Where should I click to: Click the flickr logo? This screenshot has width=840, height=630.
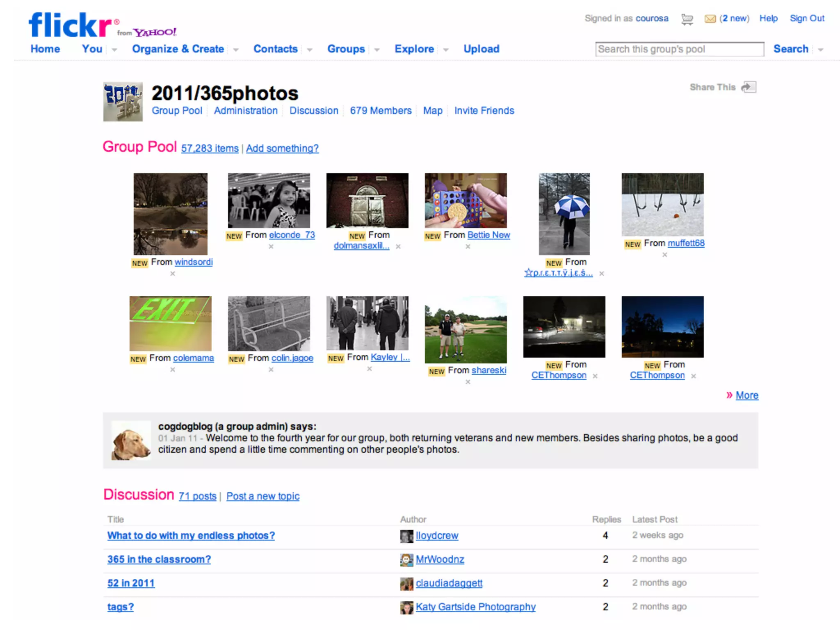tap(71, 25)
